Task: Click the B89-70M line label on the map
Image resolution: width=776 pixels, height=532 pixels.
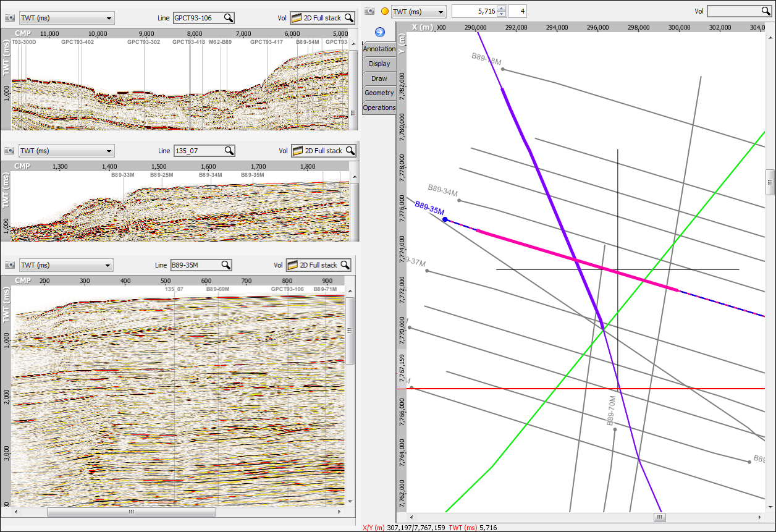Action: point(611,411)
